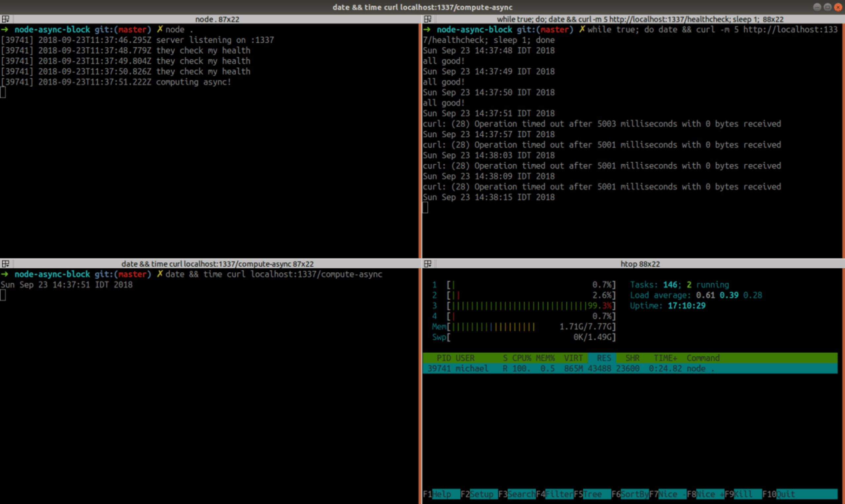845x504 pixels.
Task: Click the top-left pane cursor block
Action: pyautogui.click(x=3, y=92)
